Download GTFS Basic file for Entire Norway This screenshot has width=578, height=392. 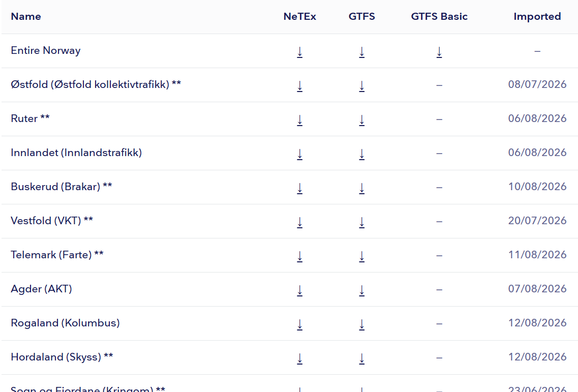pos(439,52)
